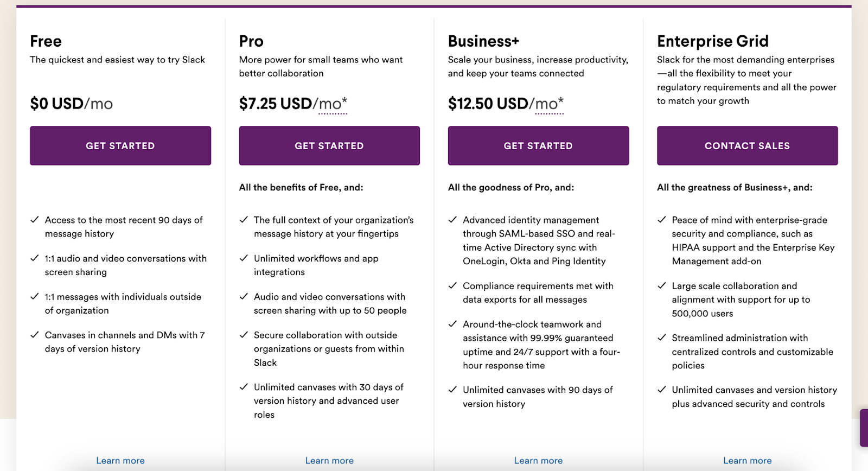Open Learn more link under Pro plan
Viewport: 868px width, 471px height.
(329, 461)
